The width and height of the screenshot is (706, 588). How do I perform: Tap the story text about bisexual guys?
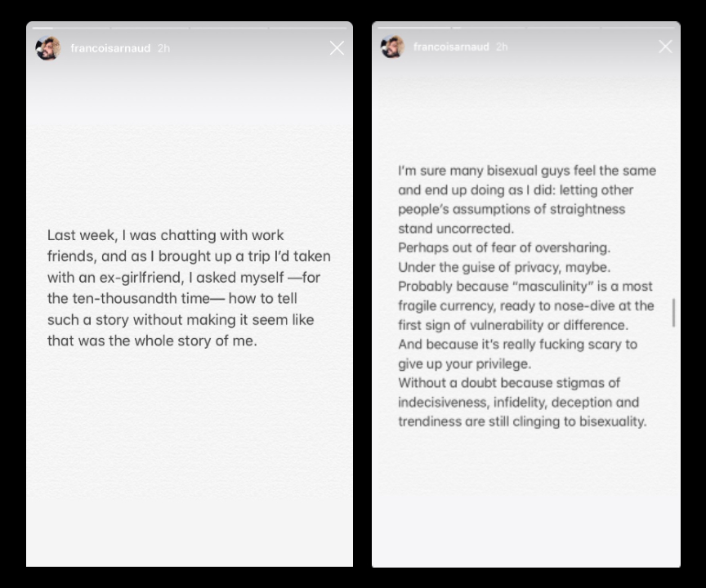(x=527, y=294)
